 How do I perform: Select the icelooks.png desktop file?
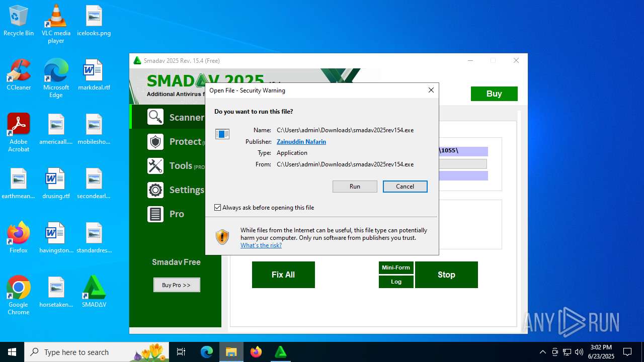pyautogui.click(x=94, y=21)
